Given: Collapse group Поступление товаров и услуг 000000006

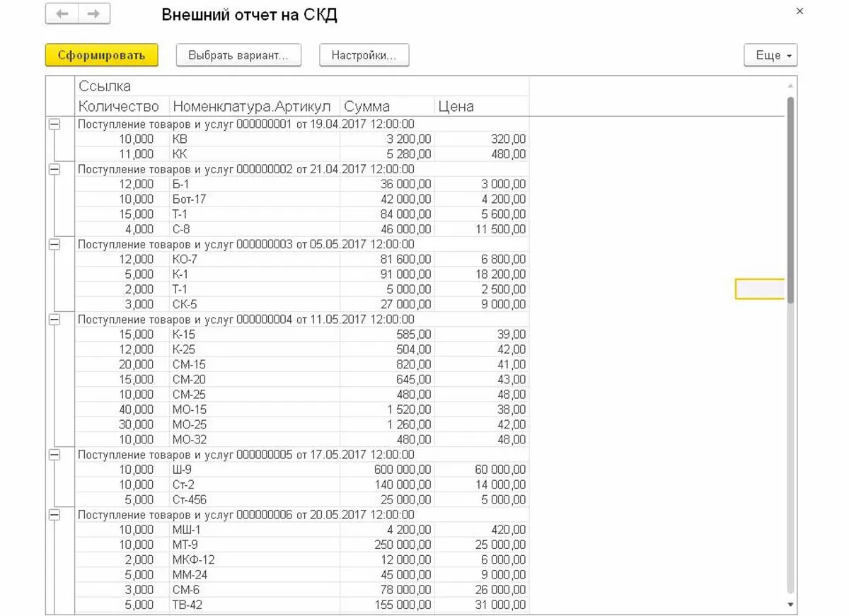Looking at the screenshot, I should pyautogui.click(x=54, y=515).
